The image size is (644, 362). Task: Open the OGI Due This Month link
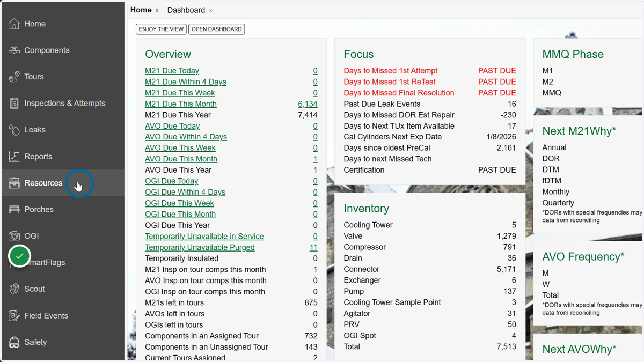coord(180,214)
